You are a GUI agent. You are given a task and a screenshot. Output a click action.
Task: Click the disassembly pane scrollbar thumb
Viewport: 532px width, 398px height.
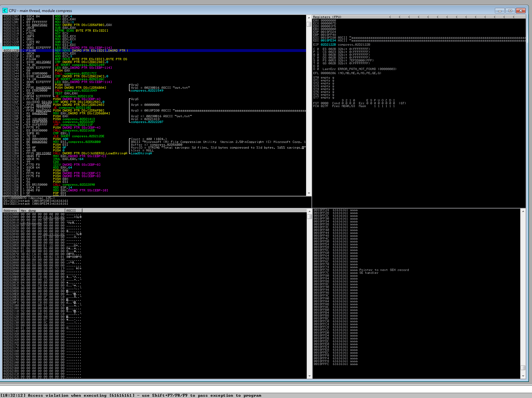(x=309, y=24)
